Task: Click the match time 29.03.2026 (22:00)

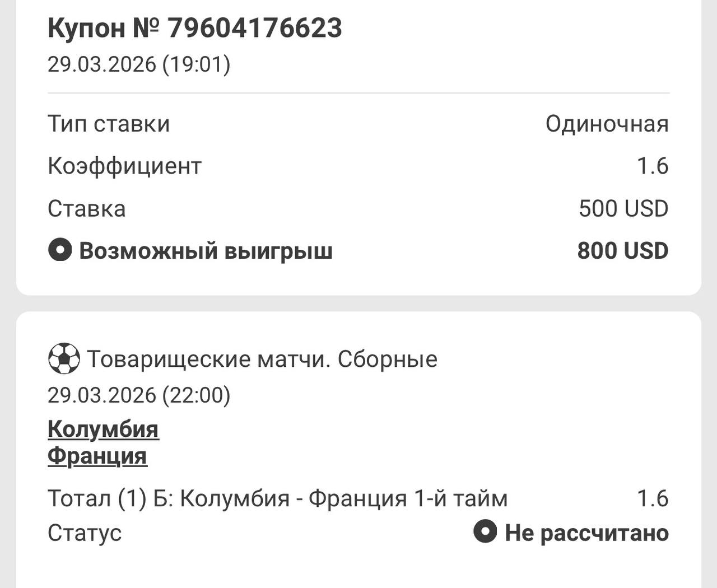Action: pos(139,395)
